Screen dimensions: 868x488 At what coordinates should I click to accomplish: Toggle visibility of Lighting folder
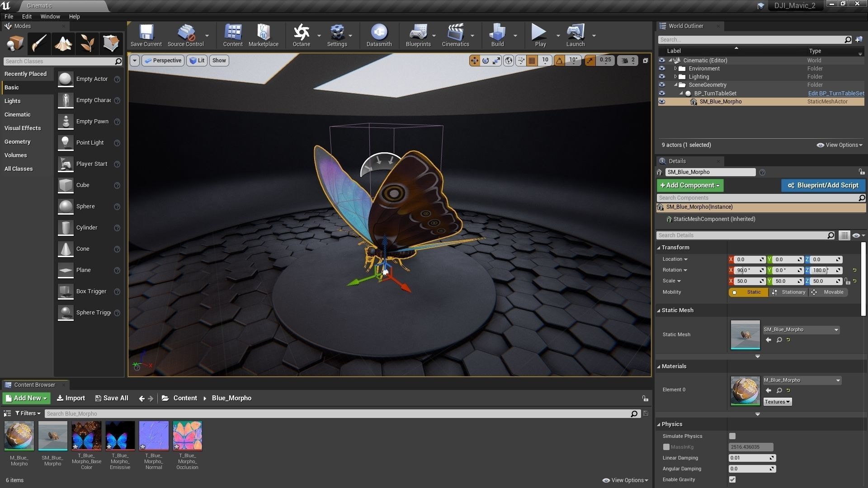tap(662, 77)
